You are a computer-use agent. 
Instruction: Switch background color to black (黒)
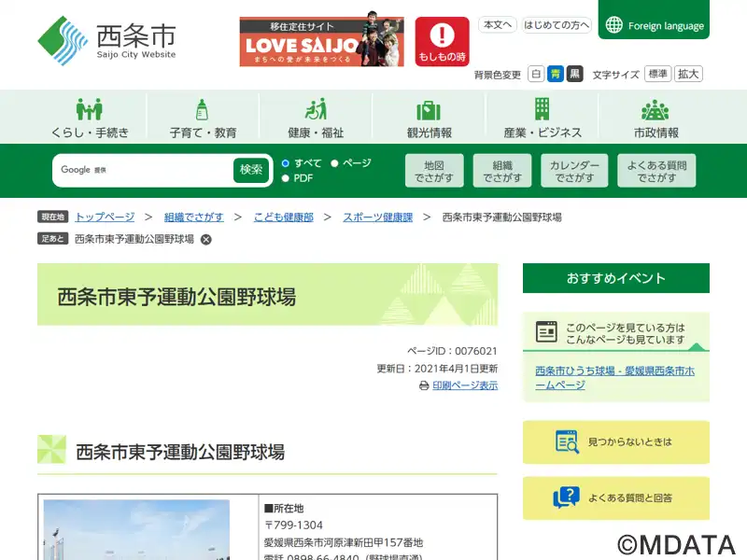[x=574, y=74]
